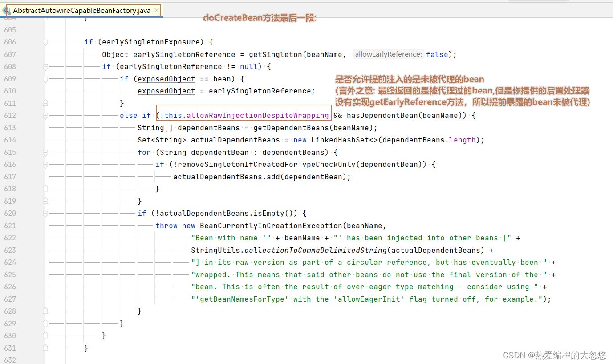Viewport: 613px width, 364px height.
Task: Click the BeanCurrentlyInCreationException class name
Action: click(x=271, y=226)
